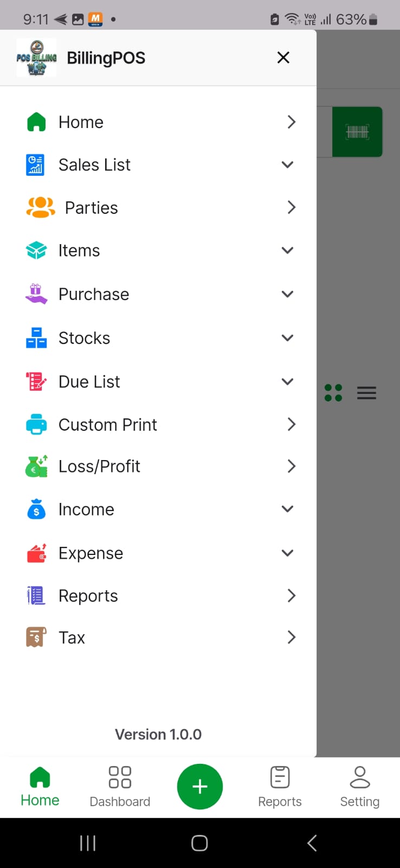Close the BillingPOS side drawer

(x=283, y=58)
